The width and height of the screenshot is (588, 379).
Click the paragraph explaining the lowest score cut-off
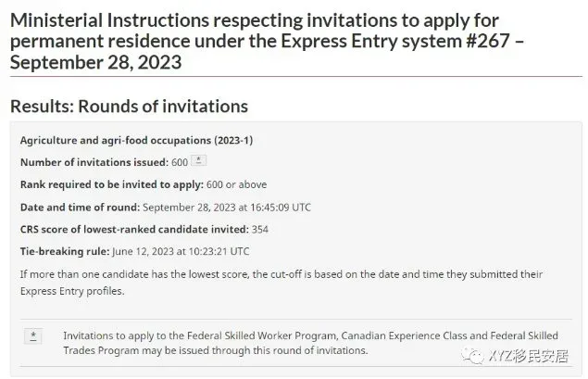click(281, 283)
